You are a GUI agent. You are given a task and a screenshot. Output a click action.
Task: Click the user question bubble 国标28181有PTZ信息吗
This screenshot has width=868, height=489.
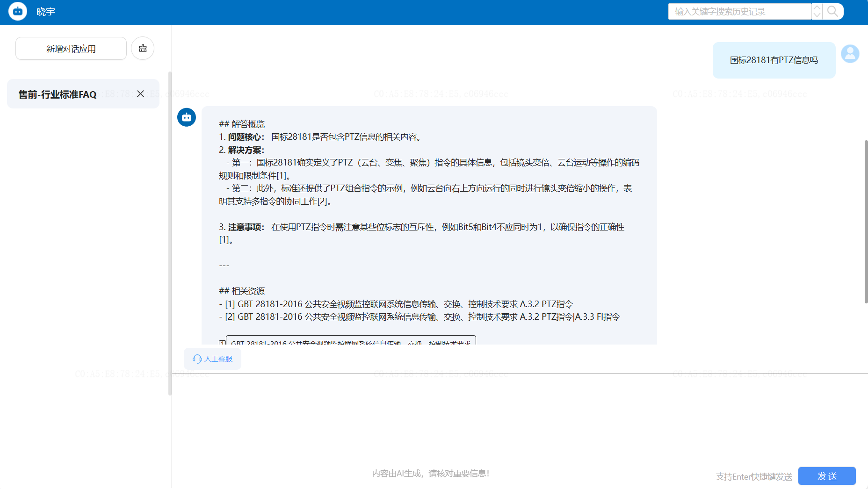(x=774, y=60)
